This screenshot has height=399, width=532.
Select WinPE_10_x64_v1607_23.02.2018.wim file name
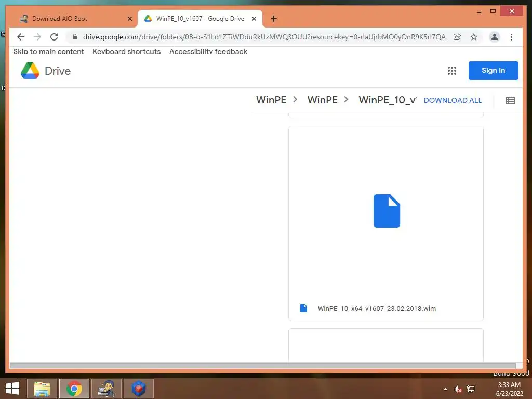pyautogui.click(x=377, y=309)
